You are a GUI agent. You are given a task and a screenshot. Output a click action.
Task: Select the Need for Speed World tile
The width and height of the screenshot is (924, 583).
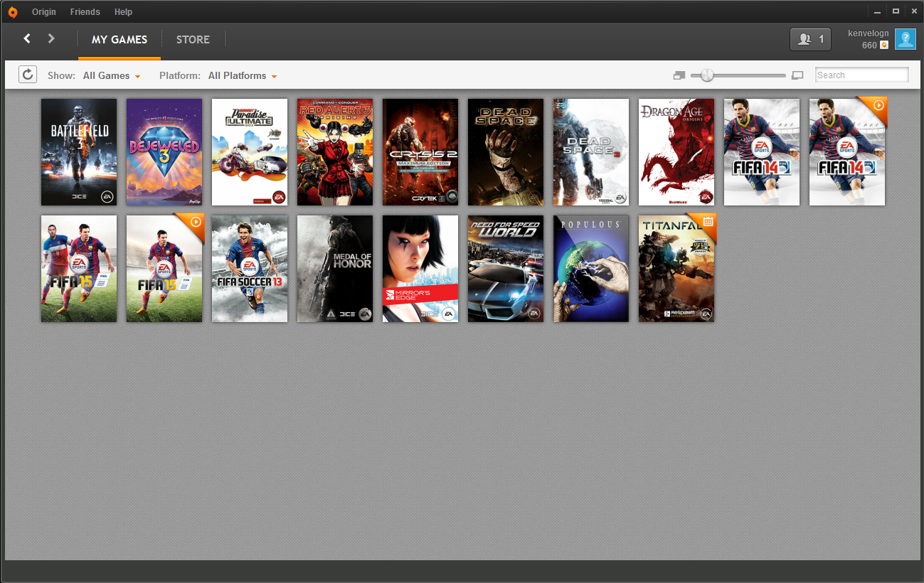[x=506, y=269]
